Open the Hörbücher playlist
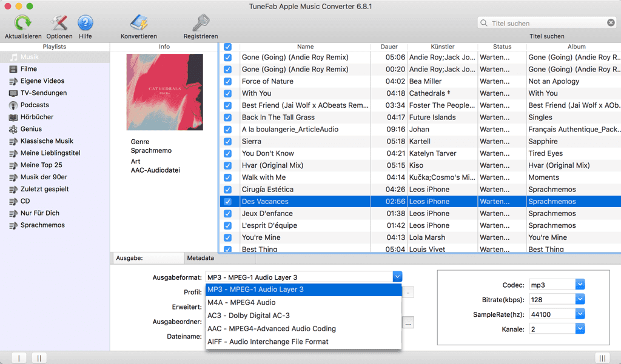The height and width of the screenshot is (364, 621). 55,117
